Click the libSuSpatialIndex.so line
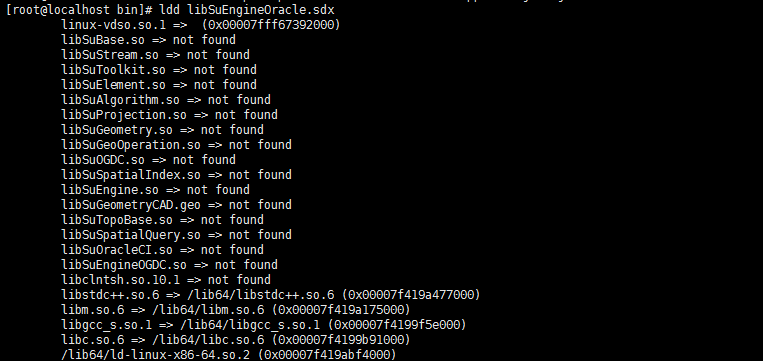763x361 pixels. 176,175
